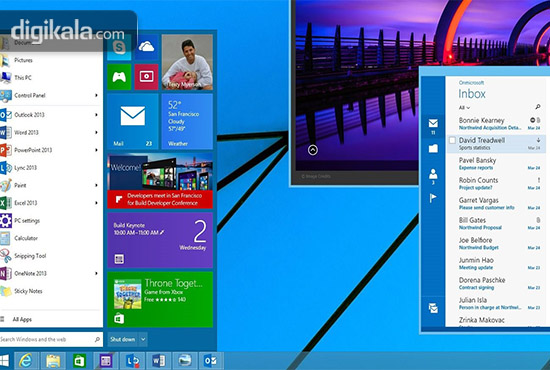Click the Internet Explorer taskbar icon
The width and height of the screenshot is (550, 370).
pyautogui.click(x=26, y=361)
